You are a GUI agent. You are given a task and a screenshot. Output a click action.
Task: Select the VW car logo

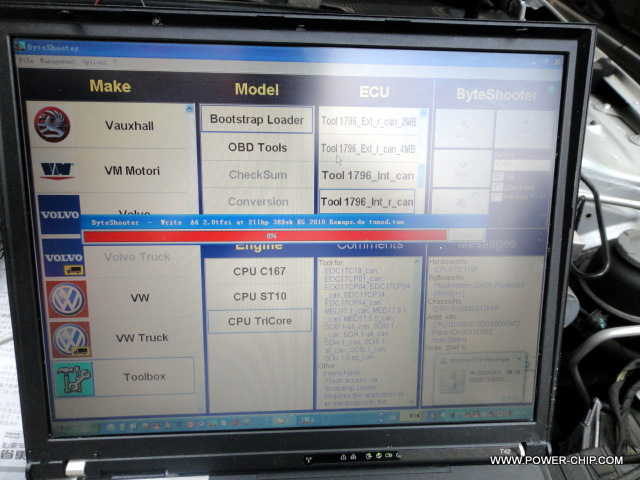[x=67, y=299]
